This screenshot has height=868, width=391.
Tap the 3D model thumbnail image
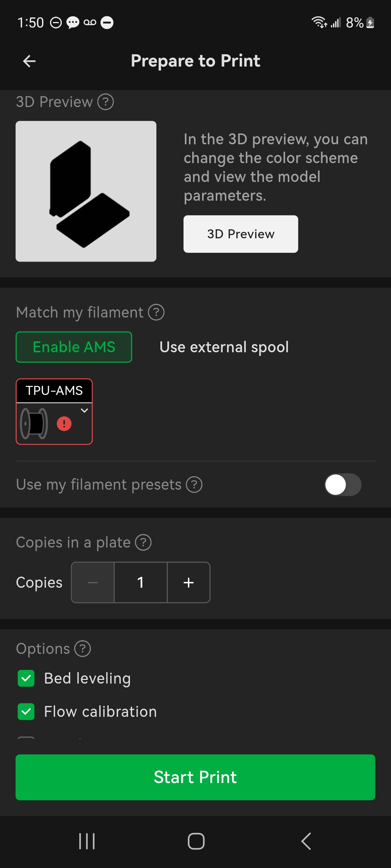[x=86, y=191]
